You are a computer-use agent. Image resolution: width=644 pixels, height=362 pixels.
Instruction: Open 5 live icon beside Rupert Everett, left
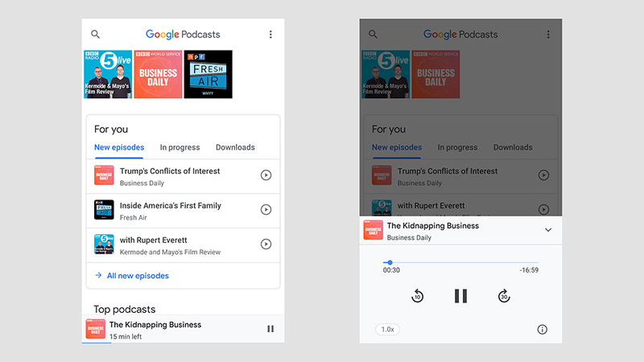click(x=104, y=245)
